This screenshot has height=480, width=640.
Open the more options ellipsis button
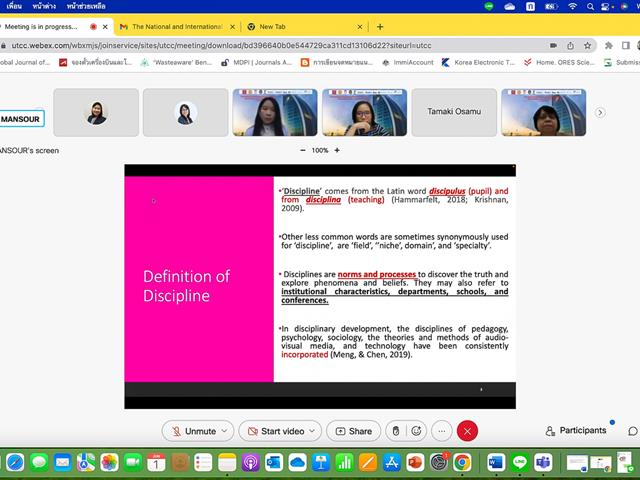click(x=442, y=431)
